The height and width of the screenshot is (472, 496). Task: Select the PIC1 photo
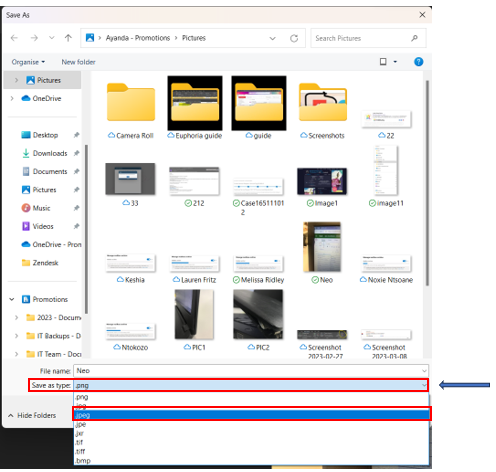194,320
